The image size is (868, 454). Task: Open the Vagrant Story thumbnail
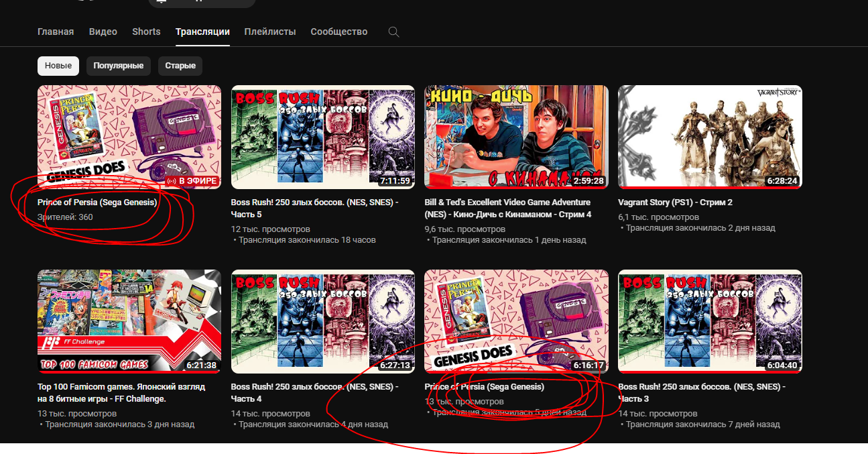[x=710, y=137]
